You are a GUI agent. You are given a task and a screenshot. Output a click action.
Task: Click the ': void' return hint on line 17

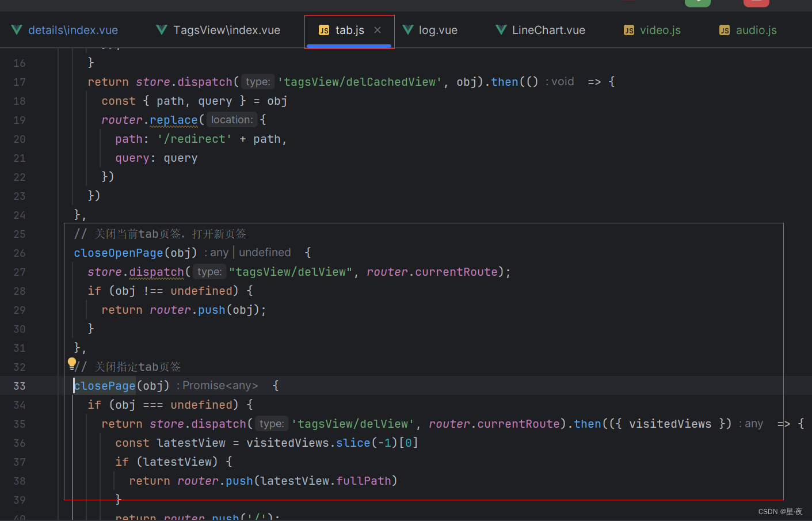point(561,82)
